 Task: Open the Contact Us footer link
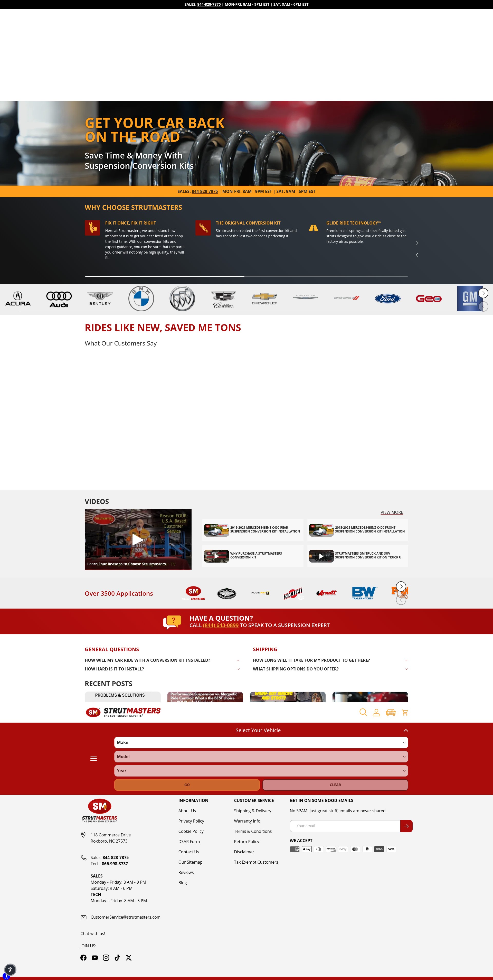tap(189, 852)
